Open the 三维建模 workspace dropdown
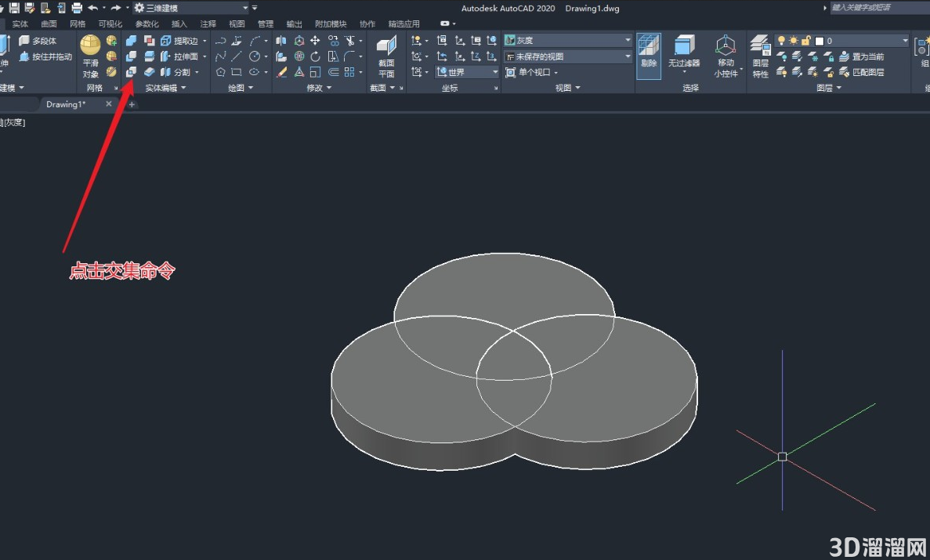The width and height of the screenshot is (930, 560). [x=192, y=8]
